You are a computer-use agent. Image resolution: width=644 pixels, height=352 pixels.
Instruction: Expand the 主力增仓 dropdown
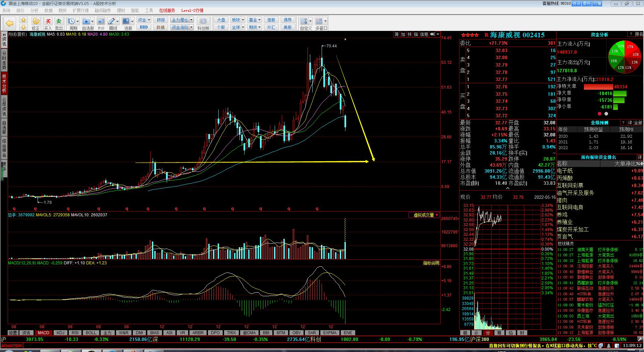coord(192,20)
